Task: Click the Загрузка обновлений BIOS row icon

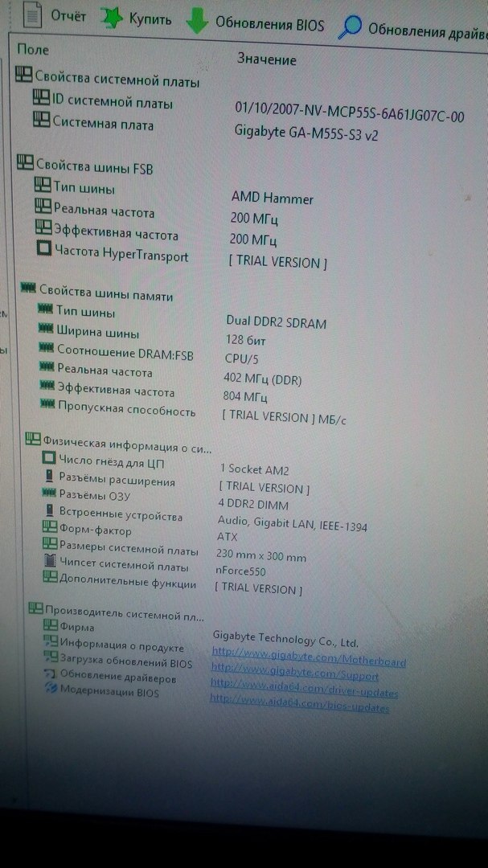Action: tap(51, 657)
